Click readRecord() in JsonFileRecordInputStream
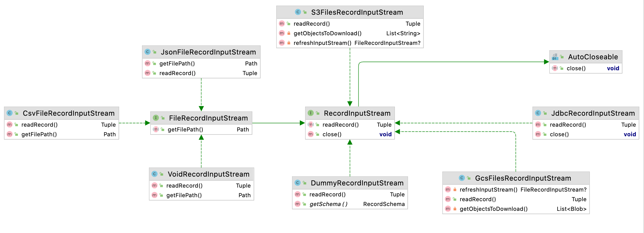Image resolution: width=644 pixels, height=233 pixels. (x=178, y=73)
